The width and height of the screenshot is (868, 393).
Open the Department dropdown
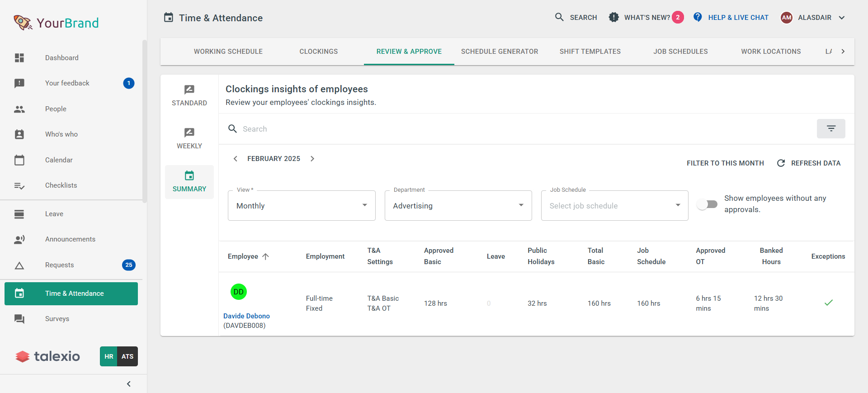click(x=458, y=206)
